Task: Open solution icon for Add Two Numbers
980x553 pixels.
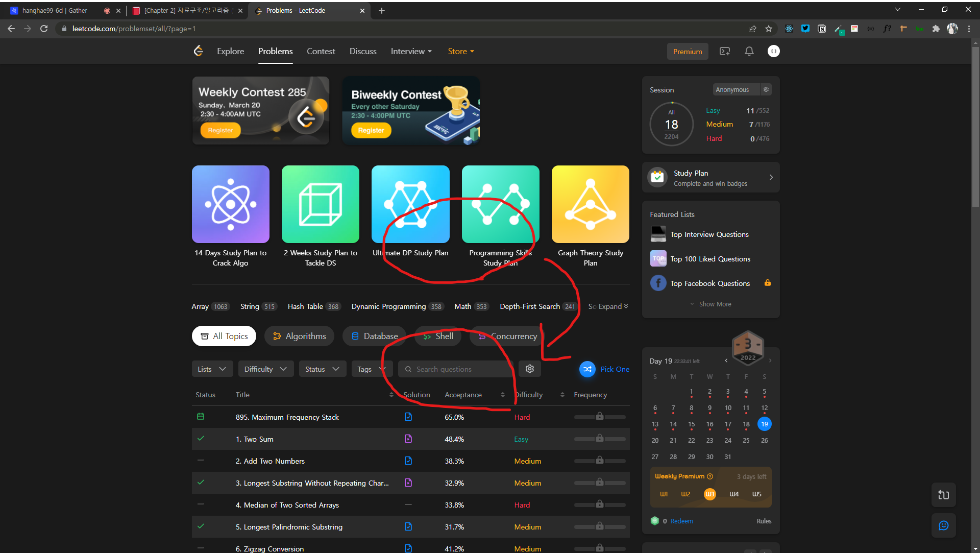Action: pos(408,461)
